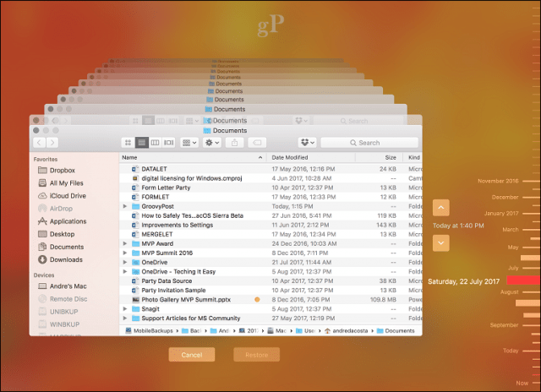Jump to January 2017 on timeline
541x392 pixels.
[x=511, y=214]
